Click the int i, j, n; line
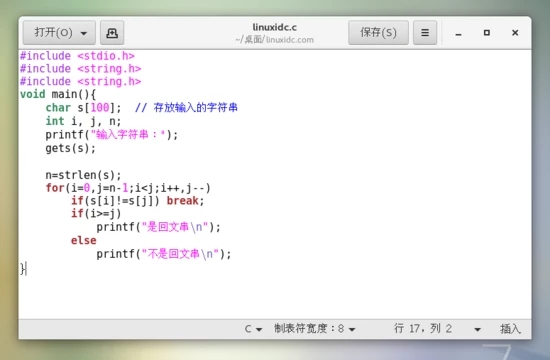 pos(83,121)
